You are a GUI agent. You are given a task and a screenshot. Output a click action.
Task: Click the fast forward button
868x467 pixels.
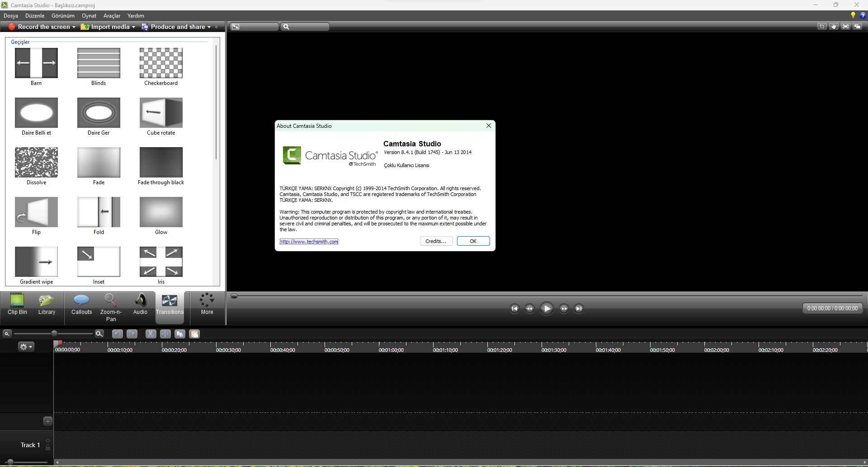pos(564,308)
